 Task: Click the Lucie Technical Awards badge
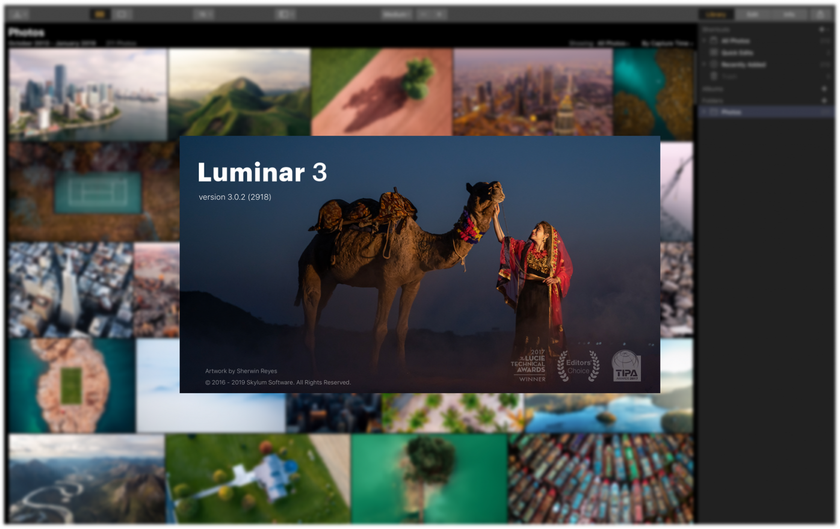(x=529, y=366)
